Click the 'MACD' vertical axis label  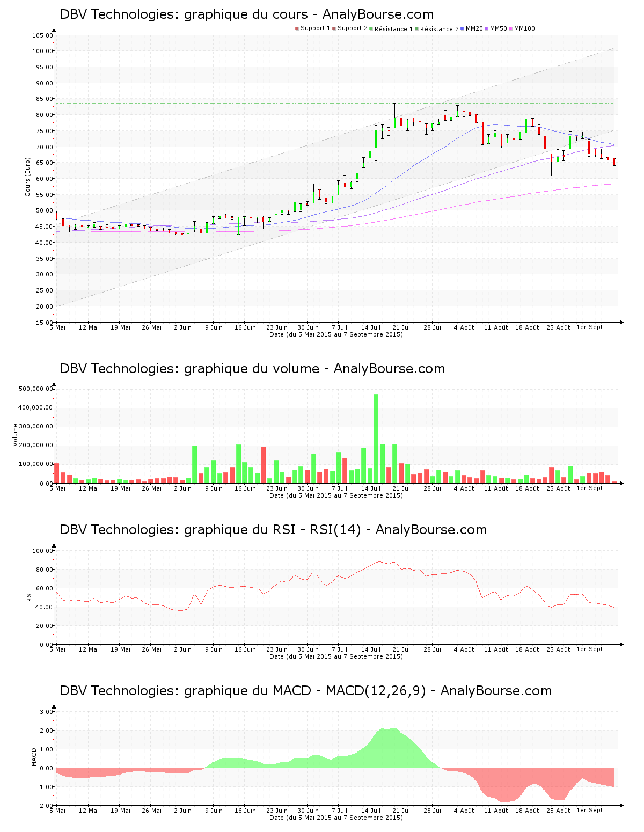[x=33, y=757]
